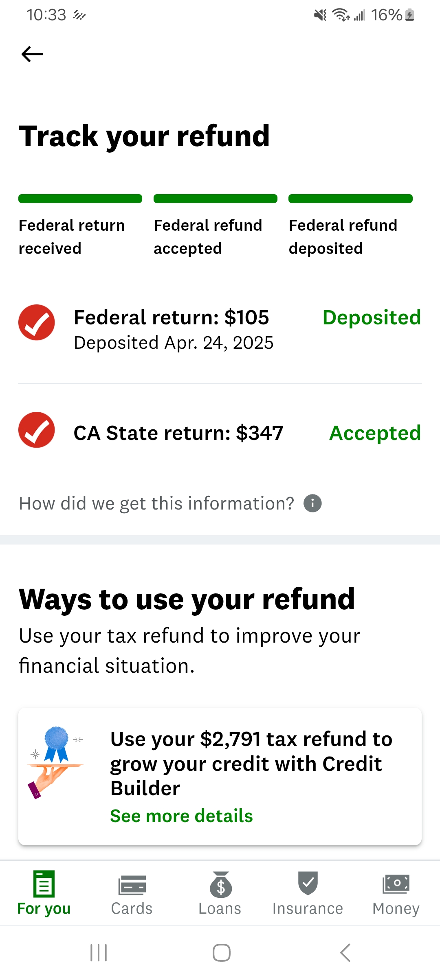Open See more details link

(x=181, y=816)
